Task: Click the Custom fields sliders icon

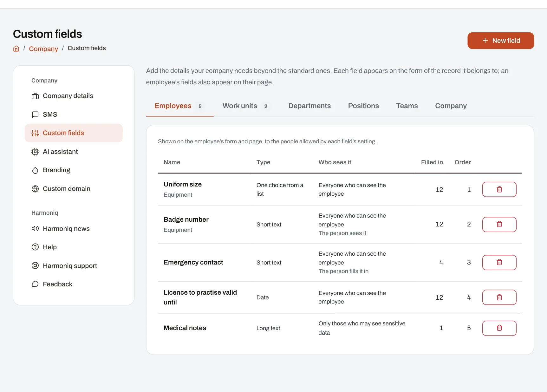Action: (x=35, y=133)
